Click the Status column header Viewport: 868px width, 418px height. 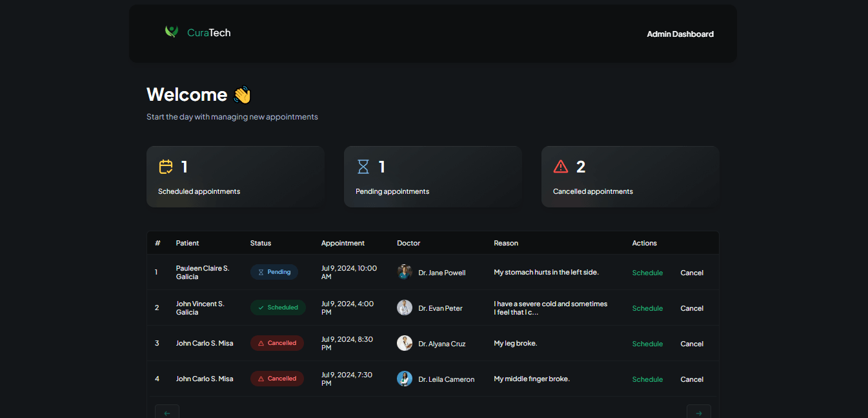click(261, 243)
